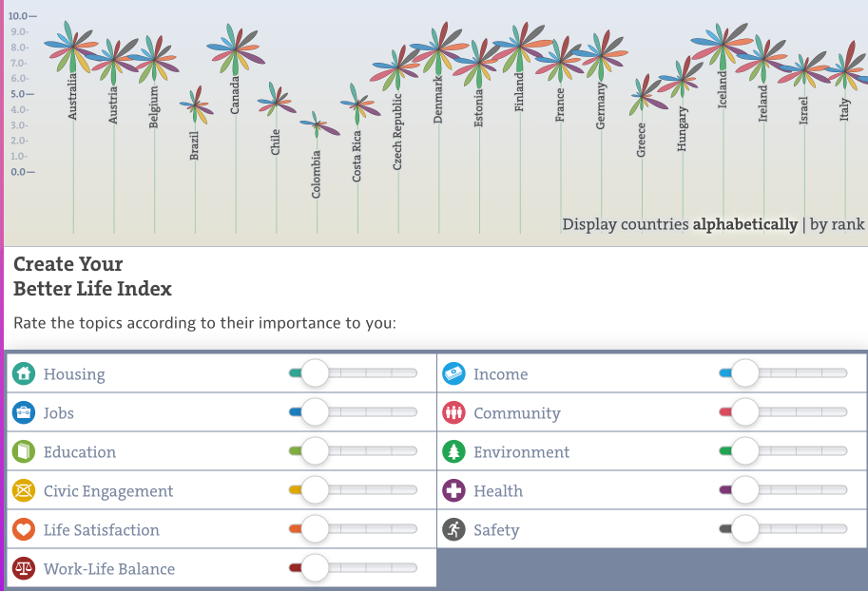This screenshot has width=868, height=591.
Task: Click the Community people icon
Action: click(454, 412)
